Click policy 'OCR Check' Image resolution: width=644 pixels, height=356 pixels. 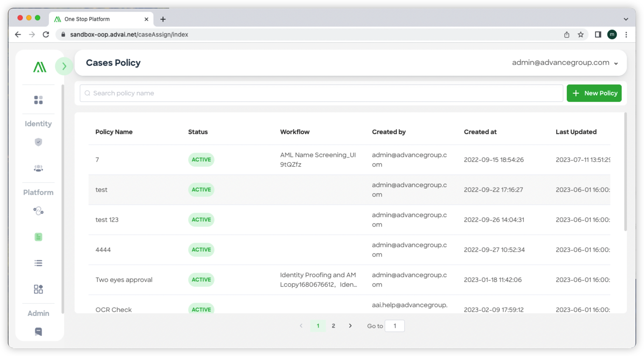[113, 309]
